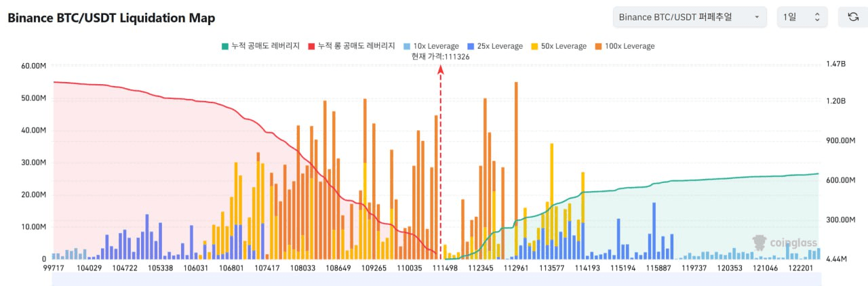Viewport: 868px width, 286px height.
Task: Click the 300.00M right axis label
Action: pyautogui.click(x=842, y=220)
